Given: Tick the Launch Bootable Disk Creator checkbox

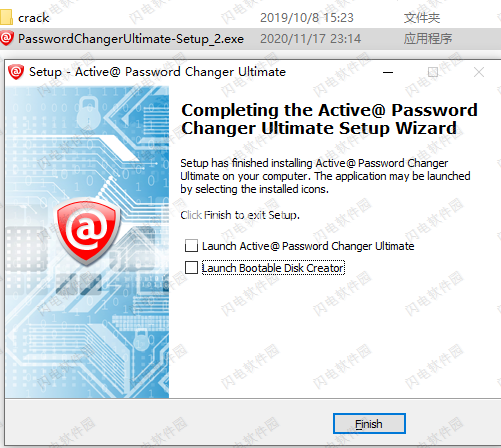Looking at the screenshot, I should tap(191, 267).
